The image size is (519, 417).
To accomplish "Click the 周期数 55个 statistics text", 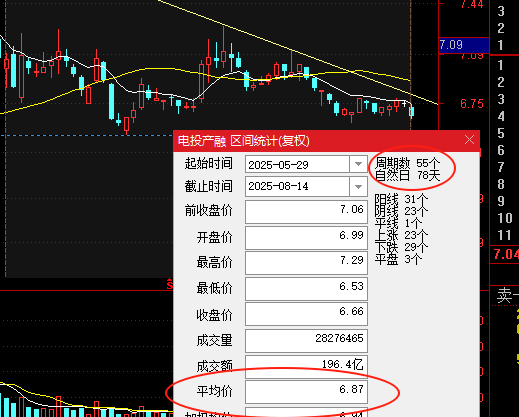I will point(407,163).
